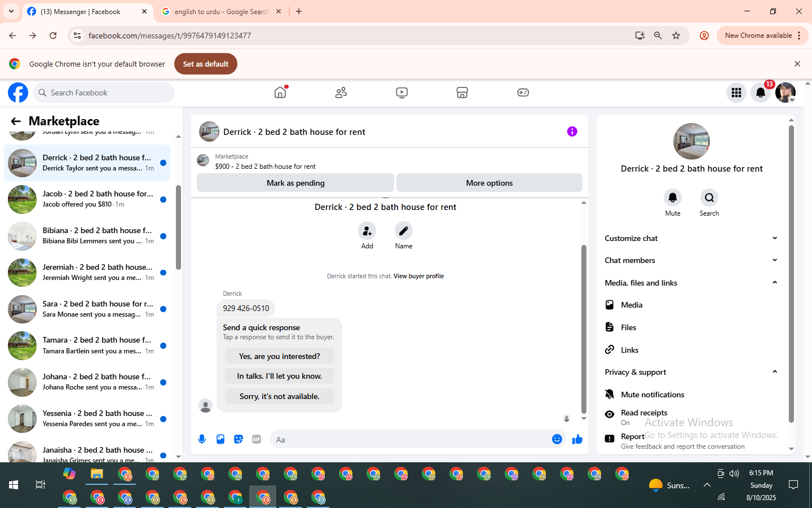The width and height of the screenshot is (812, 508).
Task: Click the purple conversation info icon
Action: point(572,132)
